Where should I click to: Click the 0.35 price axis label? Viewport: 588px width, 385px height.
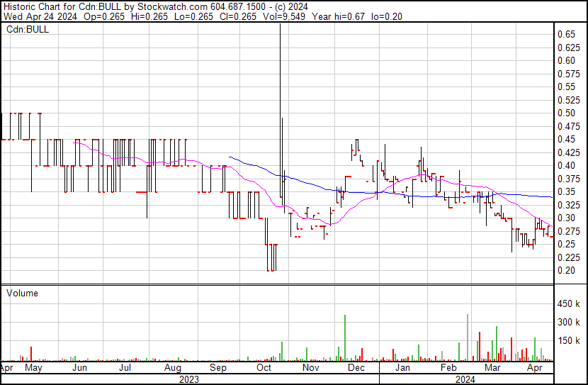(566, 191)
